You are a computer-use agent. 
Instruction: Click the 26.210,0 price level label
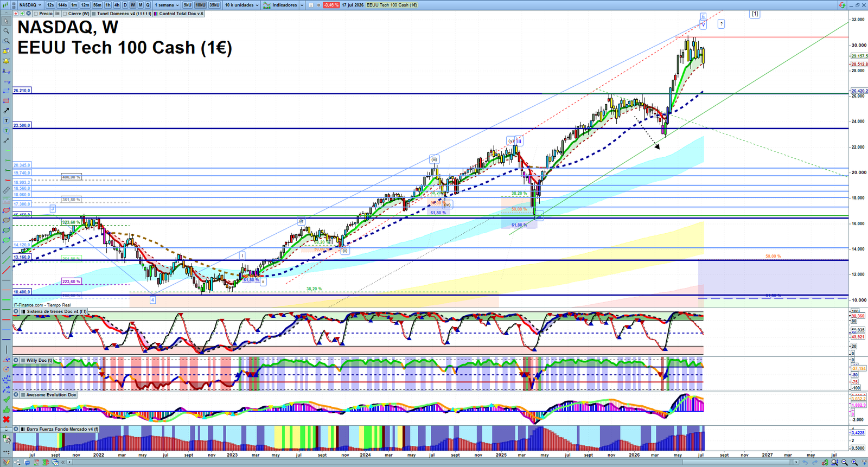22,91
